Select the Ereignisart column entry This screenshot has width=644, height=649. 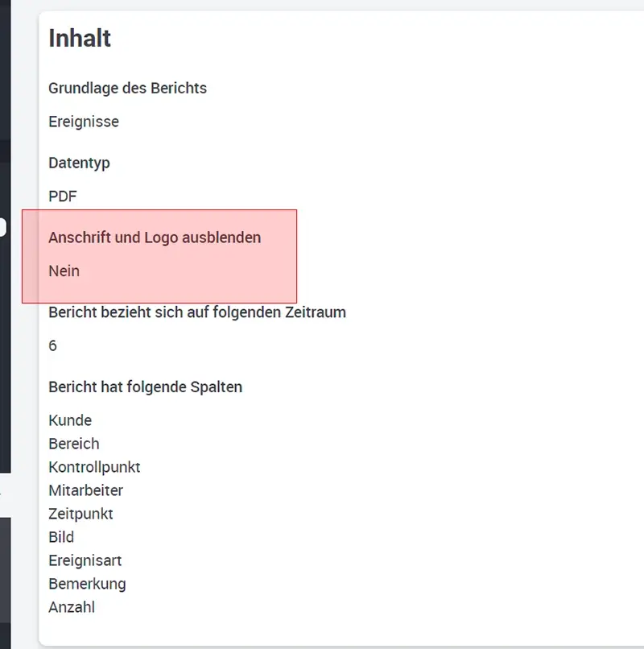point(85,560)
